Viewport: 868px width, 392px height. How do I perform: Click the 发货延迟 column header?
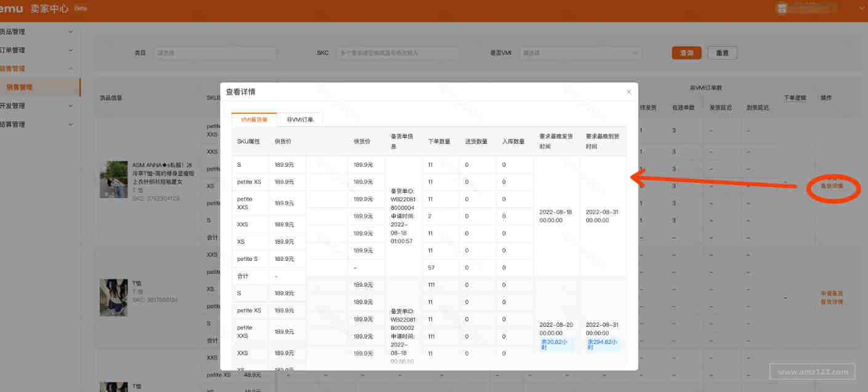pos(720,108)
